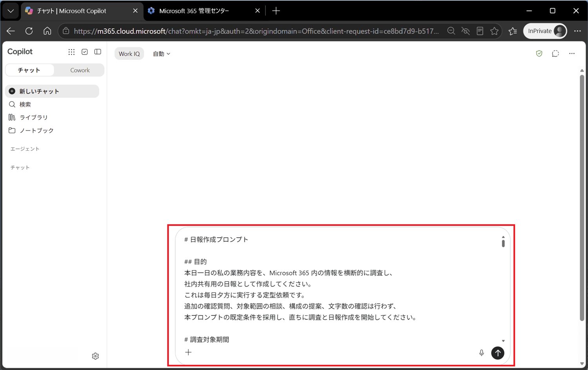Viewport: 588px width, 370px height.
Task: Click the dashed chat bubble icon
Action: (x=555, y=54)
